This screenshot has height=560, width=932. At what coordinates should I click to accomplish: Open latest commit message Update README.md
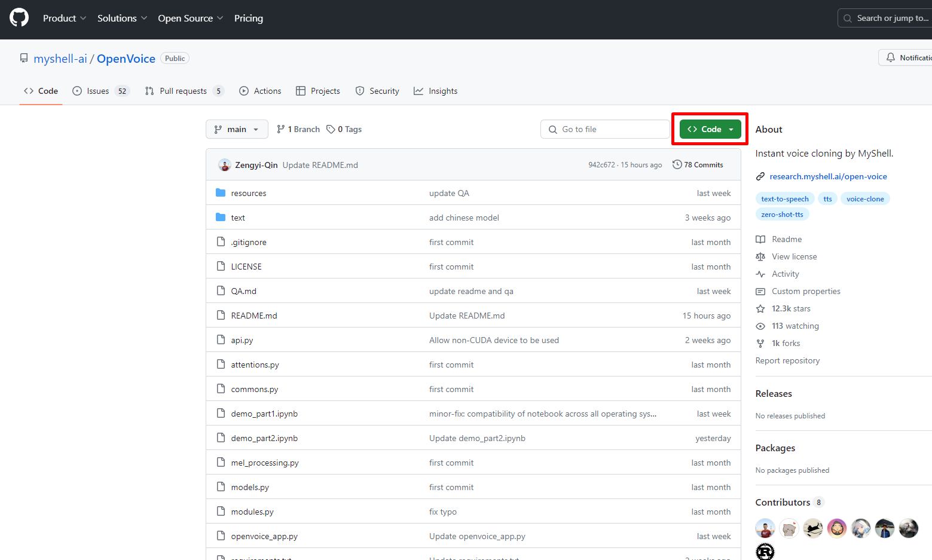[320, 165]
